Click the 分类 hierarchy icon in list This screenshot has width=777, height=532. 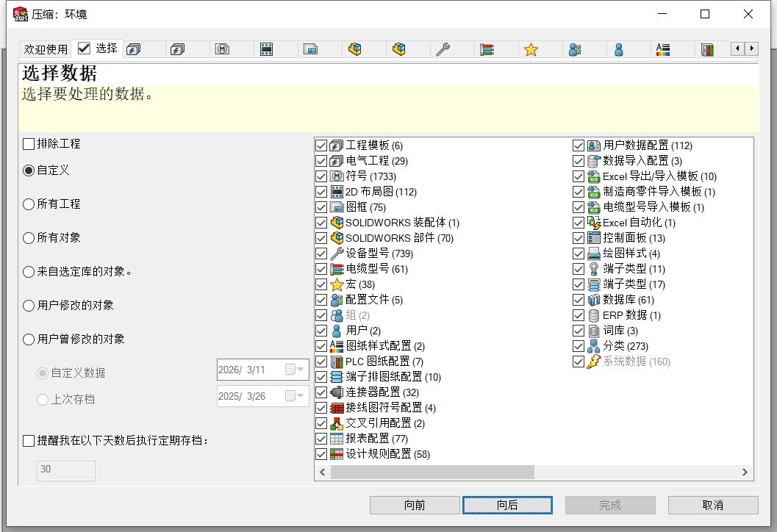[x=594, y=346]
